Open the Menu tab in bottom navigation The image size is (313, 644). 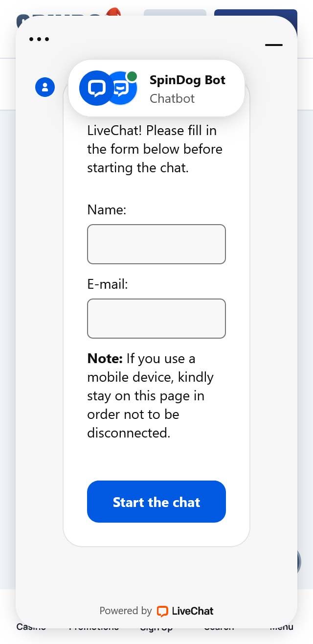point(281,627)
